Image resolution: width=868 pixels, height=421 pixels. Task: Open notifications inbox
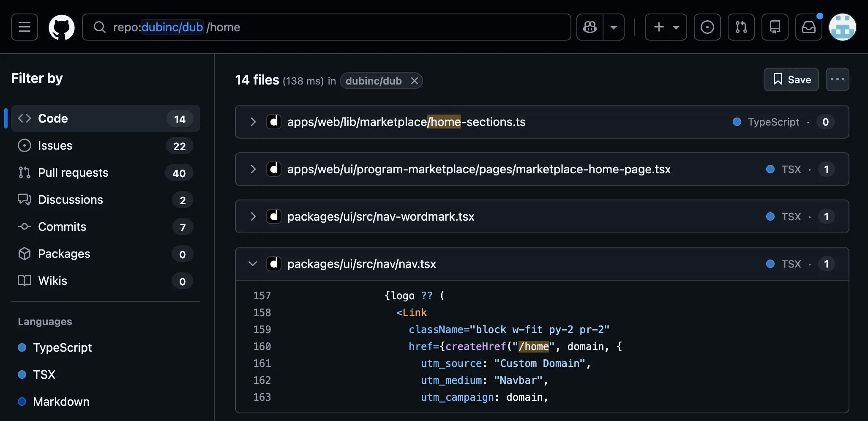tap(809, 27)
